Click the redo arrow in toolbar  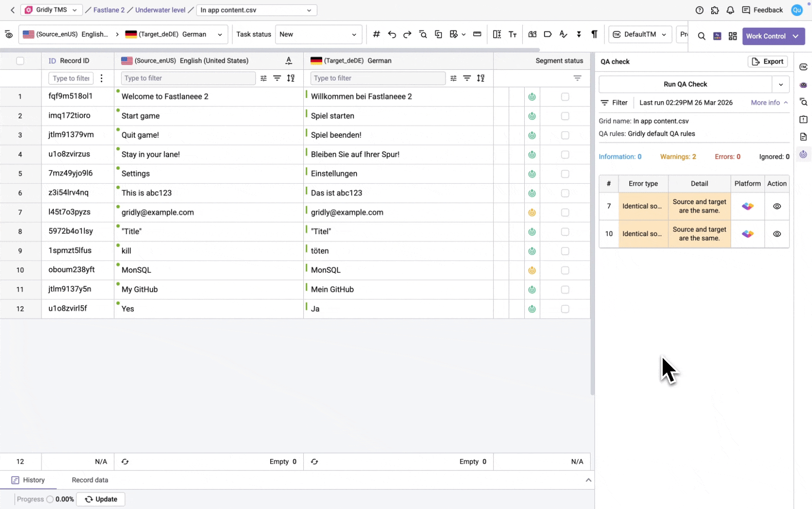click(x=407, y=34)
